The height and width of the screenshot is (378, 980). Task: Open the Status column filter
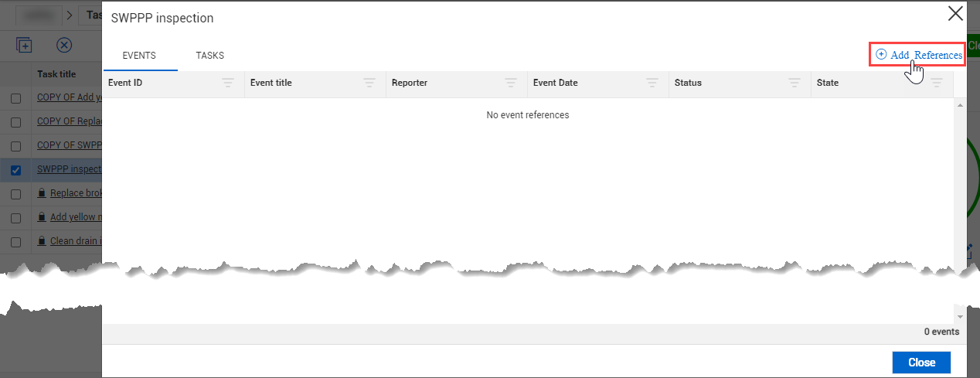point(795,83)
